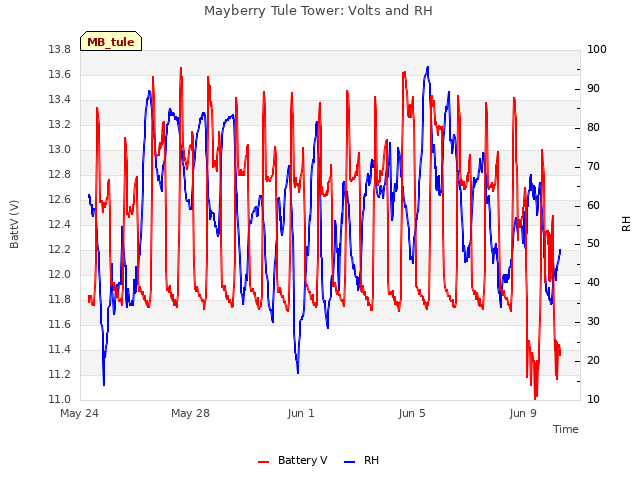This screenshot has height=480, width=640.
Task: Click the 12.4 voltage tick label
Action: 60,224
